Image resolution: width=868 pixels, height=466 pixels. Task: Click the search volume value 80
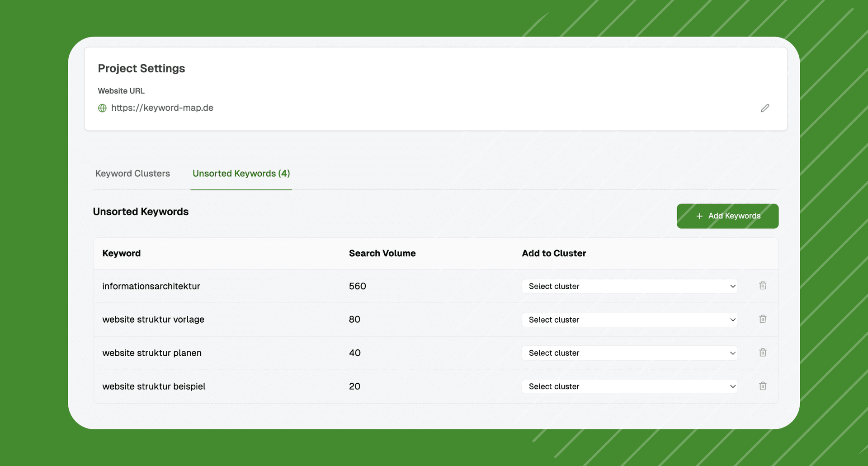(354, 320)
